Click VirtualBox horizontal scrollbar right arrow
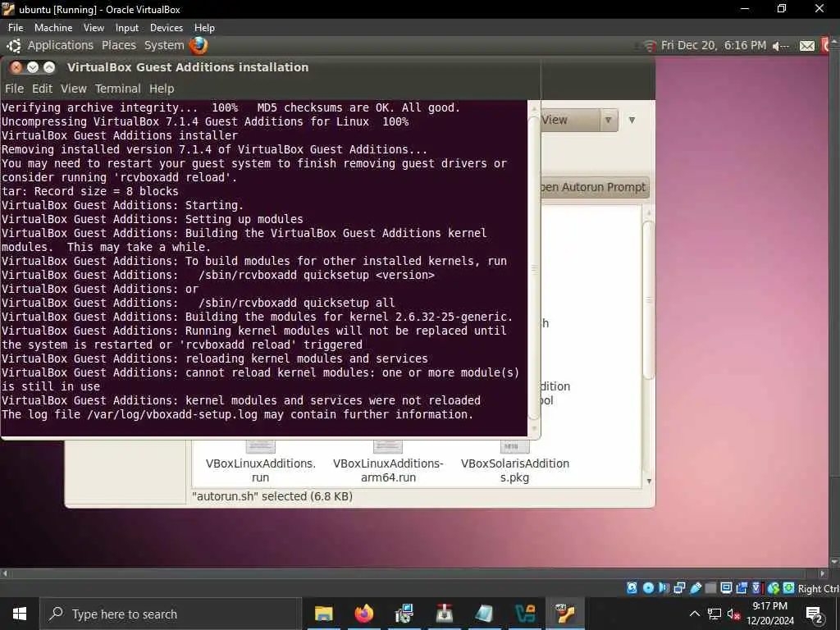The image size is (840, 630). pyautogui.click(x=824, y=573)
